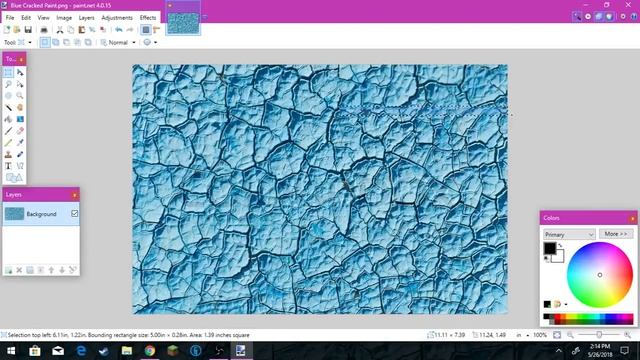Image resolution: width=640 pixels, height=360 pixels.
Task: Swap primary and secondary colors arrow
Action: tap(560, 245)
